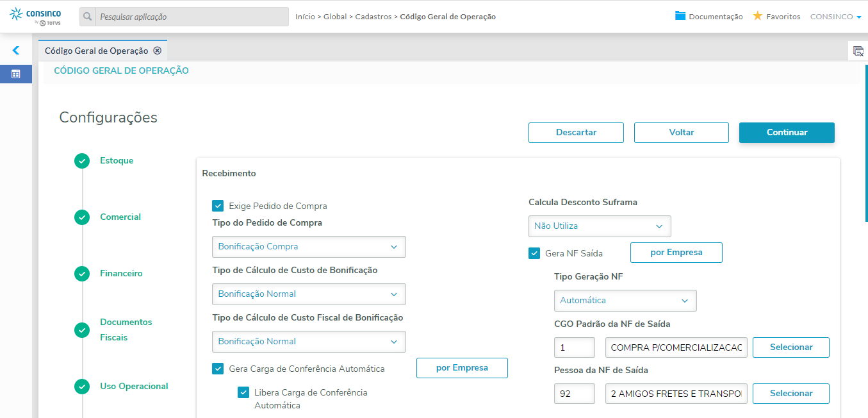This screenshot has height=418, width=868.
Task: Click the Pesquisar aplicação search field
Action: point(192,17)
